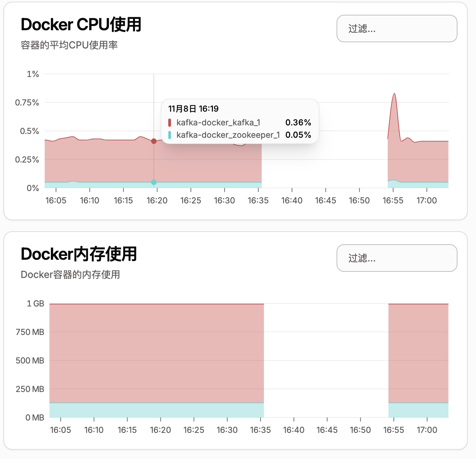Click the filter field in Docker CPU card
Image resolution: width=476 pixels, height=459 pixels.
(397, 29)
